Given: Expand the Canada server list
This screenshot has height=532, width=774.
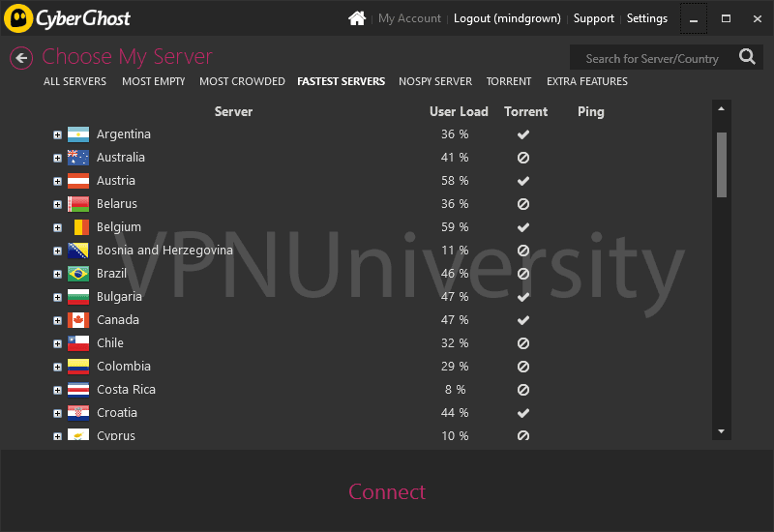Looking at the screenshot, I should tap(57, 320).
